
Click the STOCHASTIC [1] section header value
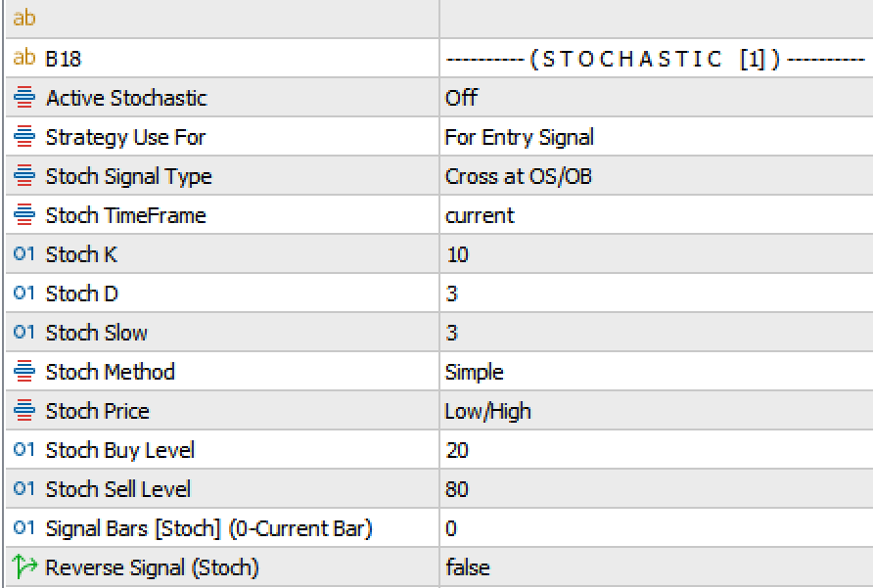tap(654, 59)
